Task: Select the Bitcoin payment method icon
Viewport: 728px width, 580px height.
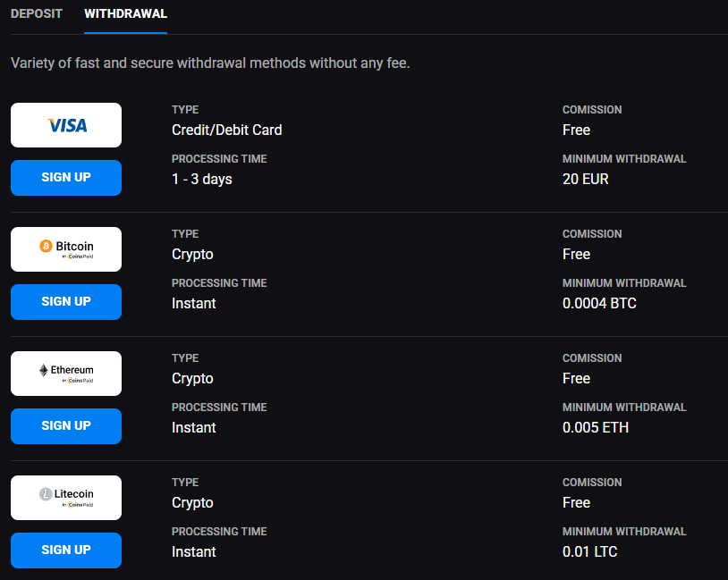Action: coord(65,248)
